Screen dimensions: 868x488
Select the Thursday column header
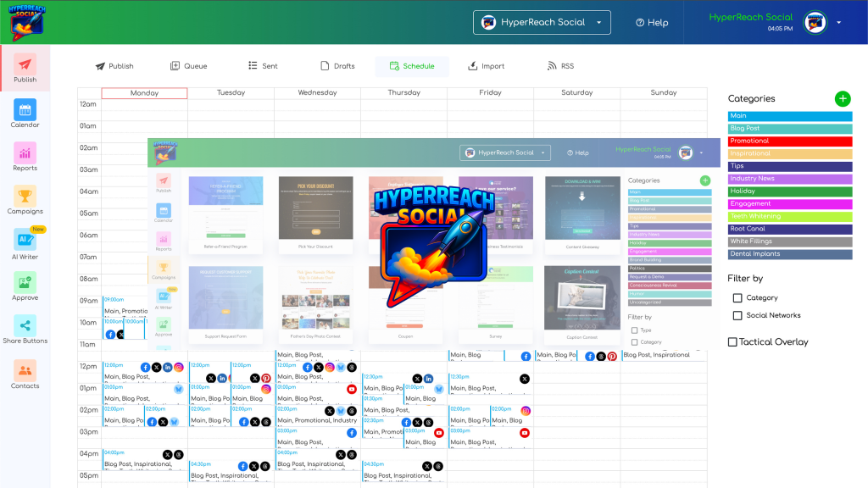pyautogui.click(x=404, y=92)
